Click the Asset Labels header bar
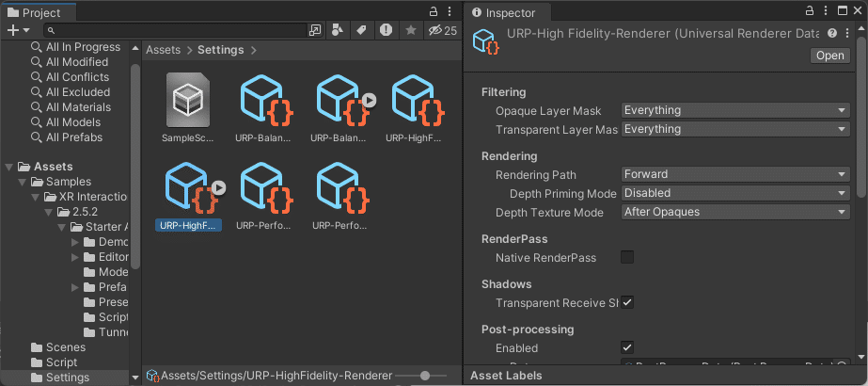The height and width of the screenshot is (386, 868). [666, 376]
